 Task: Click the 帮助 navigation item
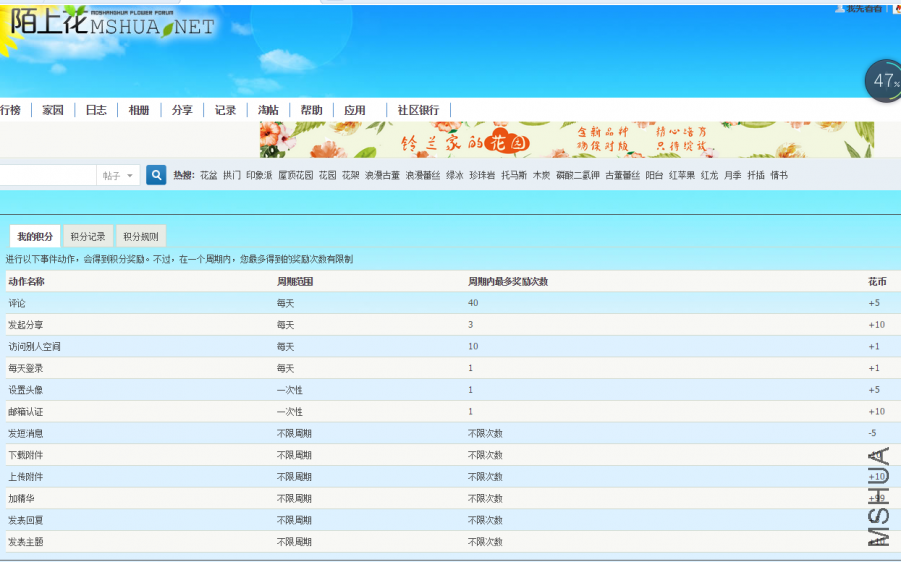point(311,110)
